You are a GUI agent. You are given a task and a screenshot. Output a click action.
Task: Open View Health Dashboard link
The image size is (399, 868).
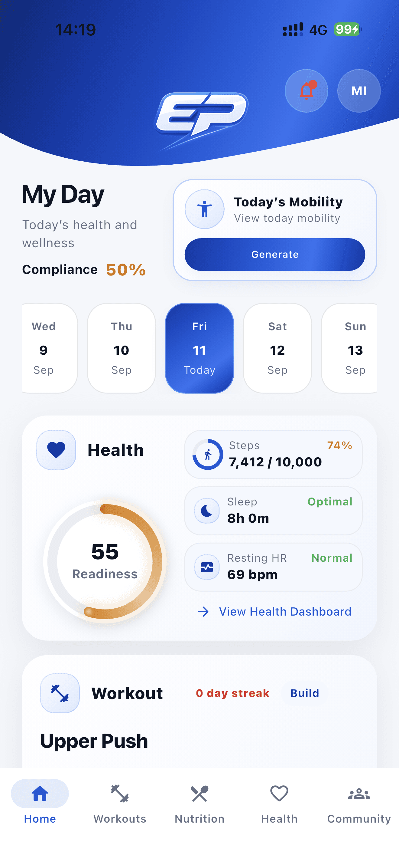pos(274,612)
